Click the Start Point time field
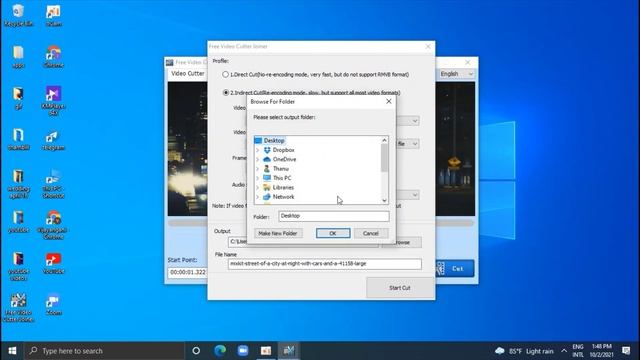The image size is (640, 360). pyautogui.click(x=187, y=272)
